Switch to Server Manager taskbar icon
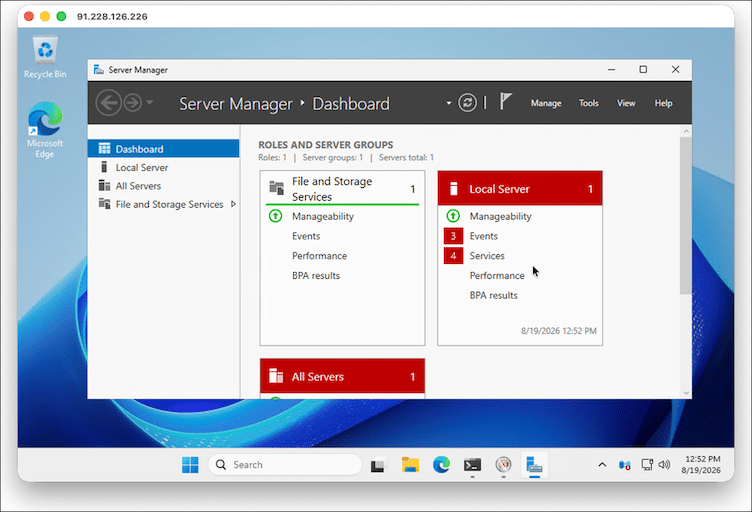Viewport: 752px width, 512px height. 534,465
